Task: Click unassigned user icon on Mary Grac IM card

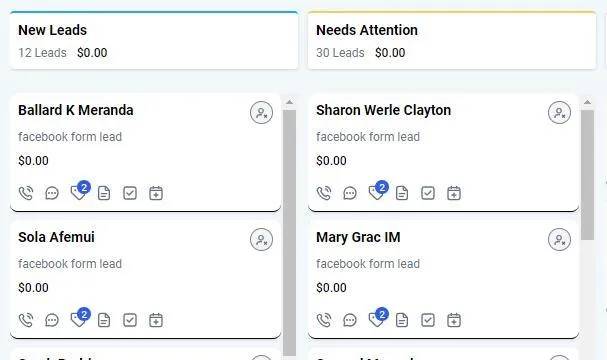Action: coord(559,240)
